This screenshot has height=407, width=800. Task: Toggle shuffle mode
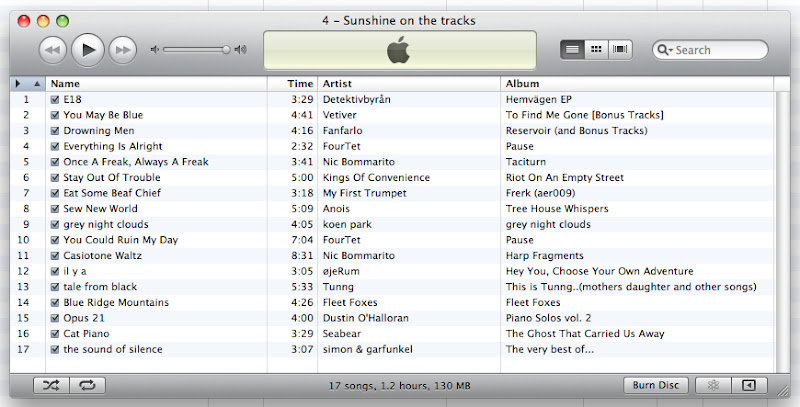pos(51,385)
